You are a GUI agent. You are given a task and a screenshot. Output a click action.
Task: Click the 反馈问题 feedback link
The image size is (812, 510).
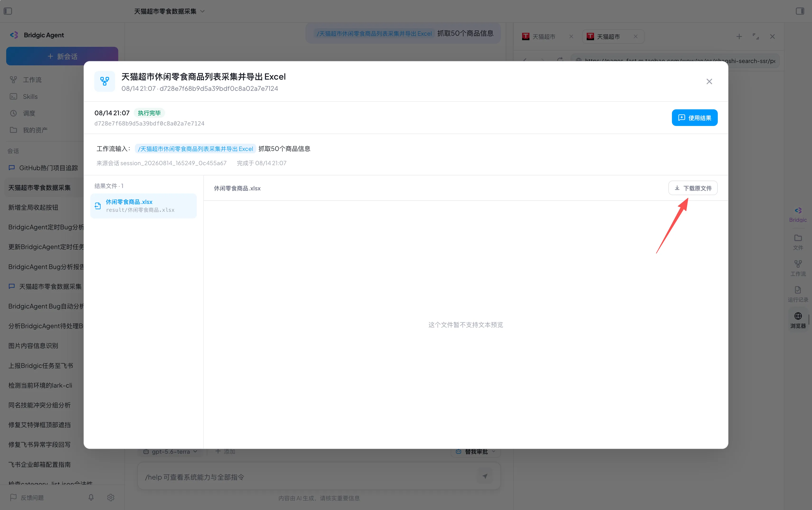pyautogui.click(x=27, y=497)
